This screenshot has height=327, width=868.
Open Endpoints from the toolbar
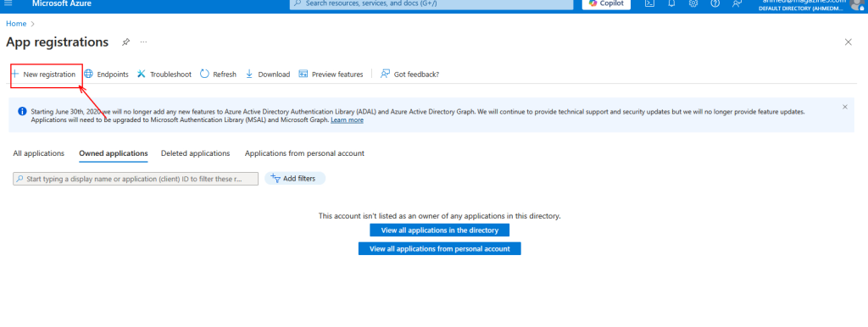click(x=106, y=75)
